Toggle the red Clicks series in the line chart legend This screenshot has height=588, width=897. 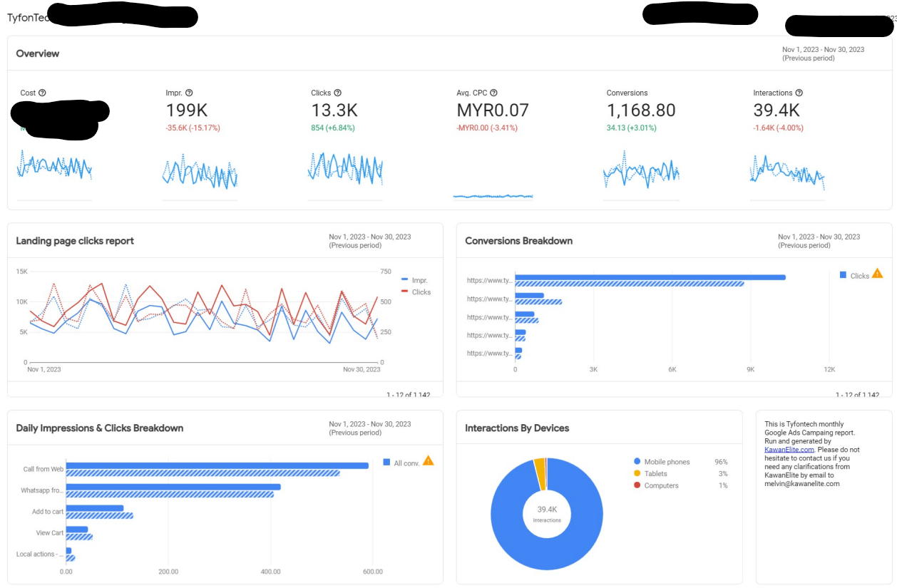point(416,292)
